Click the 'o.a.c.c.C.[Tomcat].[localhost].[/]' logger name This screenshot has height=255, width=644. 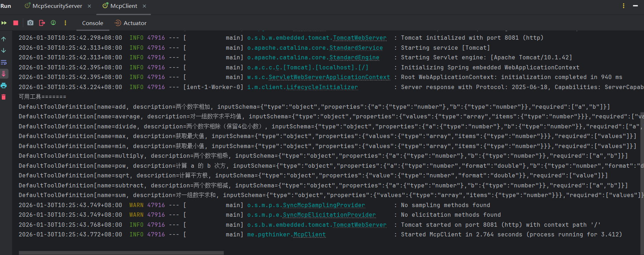click(x=308, y=68)
